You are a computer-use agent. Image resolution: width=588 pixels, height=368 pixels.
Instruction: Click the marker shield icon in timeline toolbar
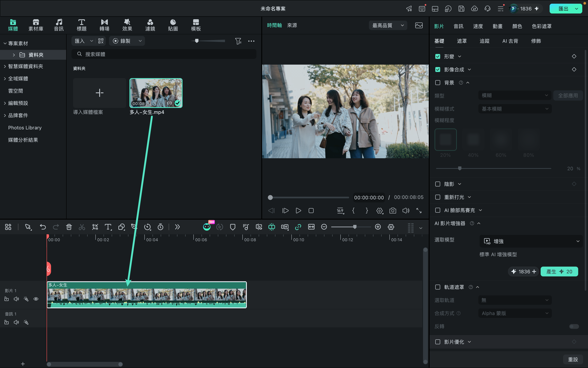click(233, 227)
